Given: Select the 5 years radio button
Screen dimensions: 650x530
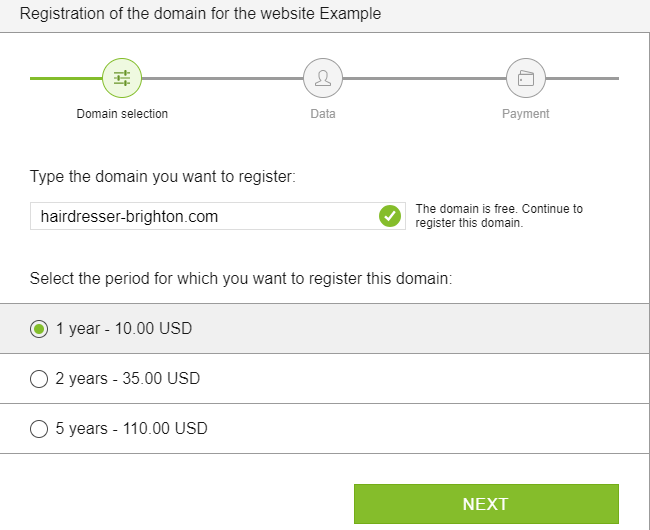Looking at the screenshot, I should [x=39, y=429].
